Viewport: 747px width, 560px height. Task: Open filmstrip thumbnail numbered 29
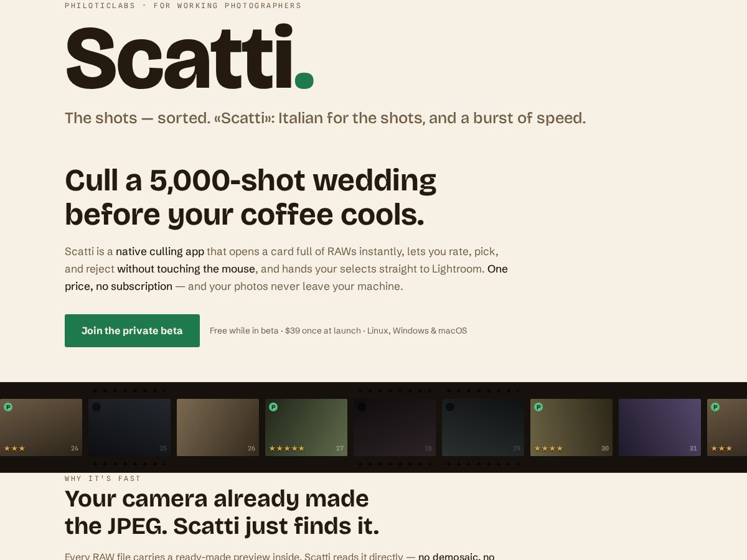pos(483,427)
